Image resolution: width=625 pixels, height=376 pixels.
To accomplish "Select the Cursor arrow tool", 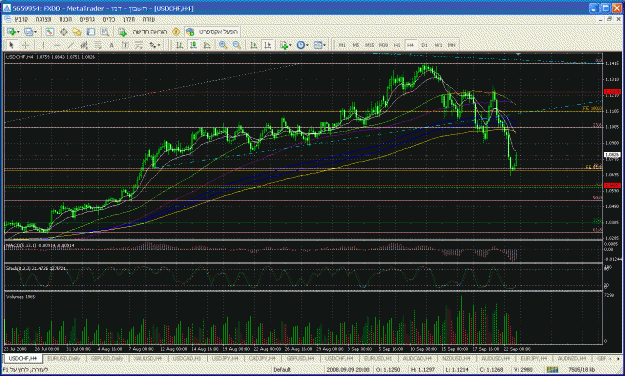I will (12, 45).
